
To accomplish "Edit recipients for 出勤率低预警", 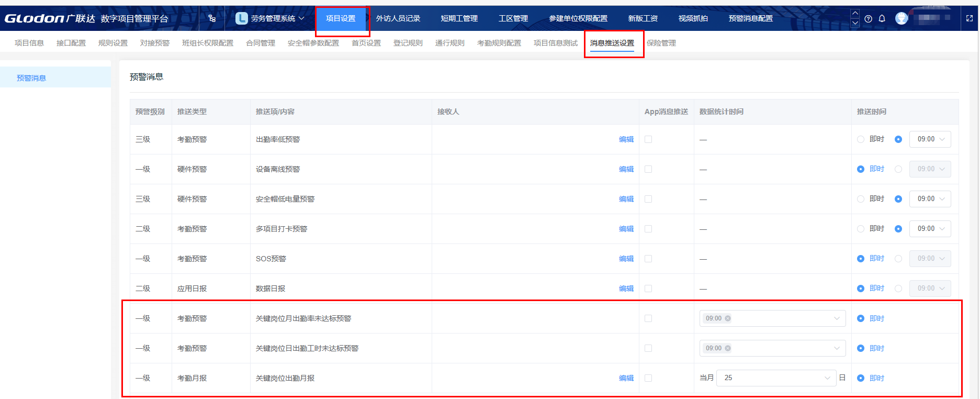I will (626, 139).
